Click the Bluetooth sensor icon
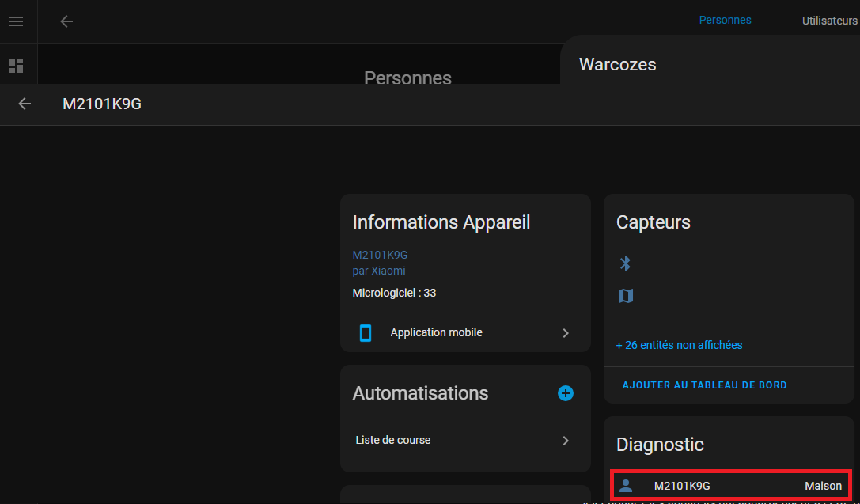This screenshot has width=860, height=504. (625, 263)
